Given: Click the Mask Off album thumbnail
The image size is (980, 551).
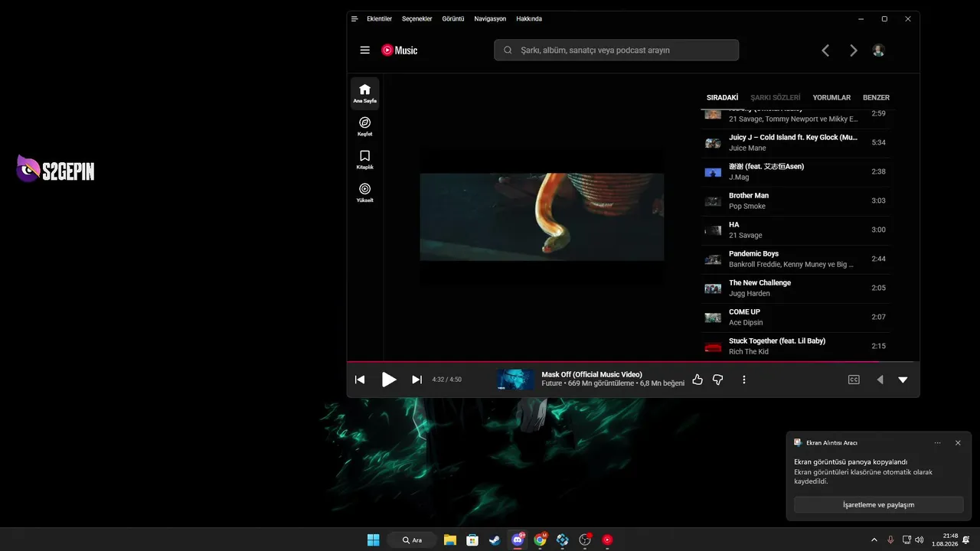Looking at the screenshot, I should (x=515, y=380).
